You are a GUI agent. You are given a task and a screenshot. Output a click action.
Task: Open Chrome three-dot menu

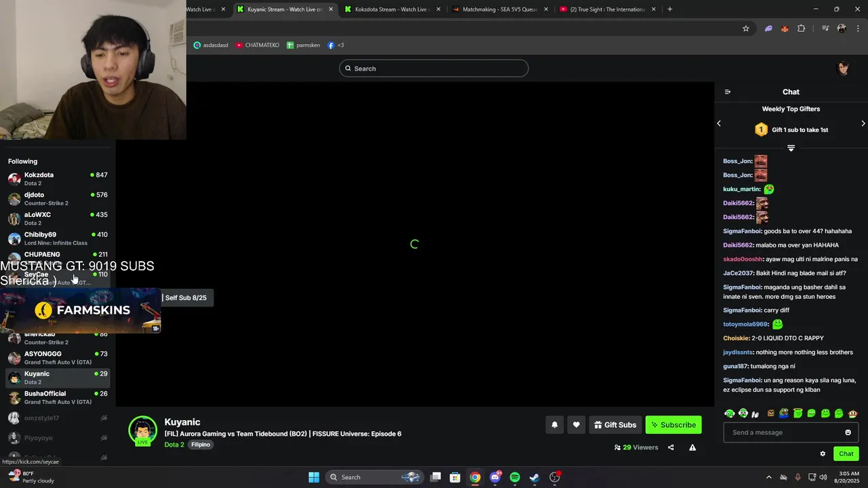[x=859, y=28]
